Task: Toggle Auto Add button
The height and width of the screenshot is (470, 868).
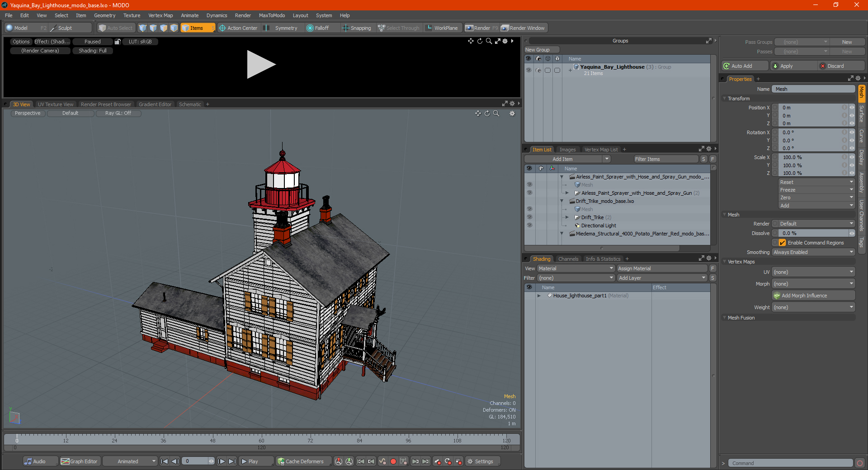Action: 745,66
